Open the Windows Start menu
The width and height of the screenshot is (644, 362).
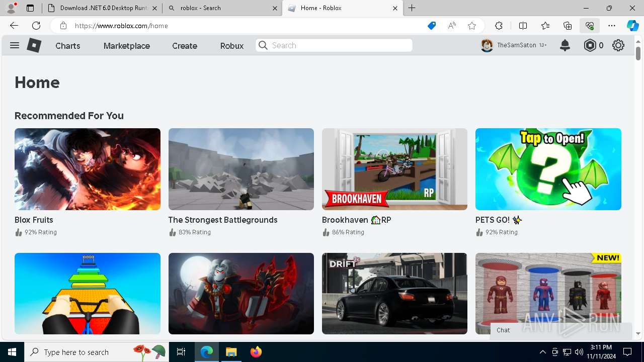[12, 352]
